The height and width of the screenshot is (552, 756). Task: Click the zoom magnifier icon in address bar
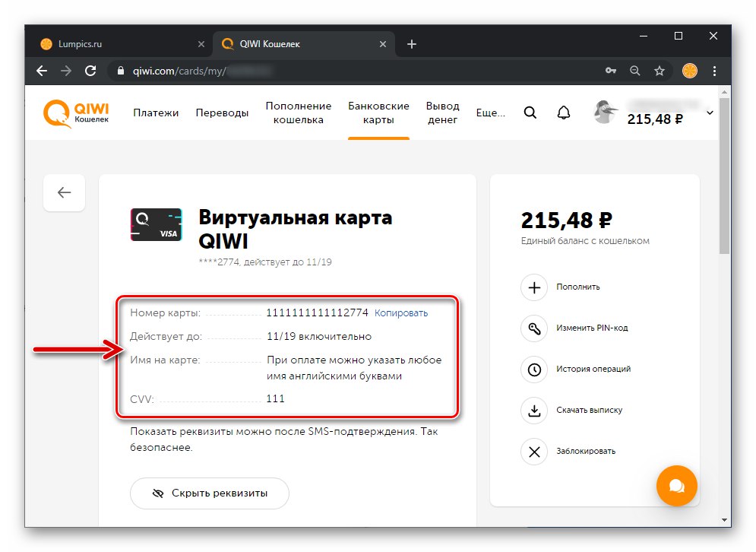click(635, 71)
